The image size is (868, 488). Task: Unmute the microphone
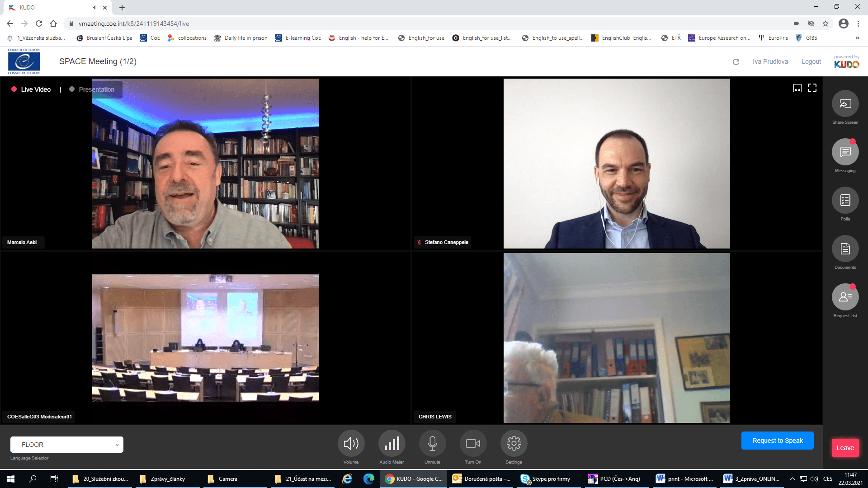coord(432,443)
